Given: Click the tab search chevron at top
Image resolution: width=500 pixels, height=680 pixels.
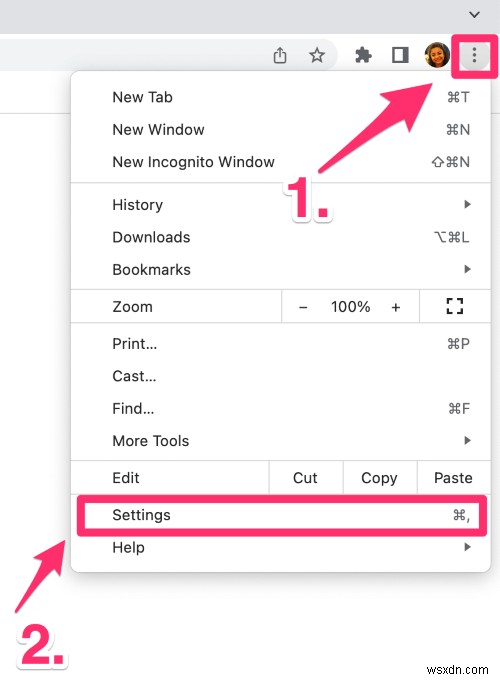Looking at the screenshot, I should [474, 15].
